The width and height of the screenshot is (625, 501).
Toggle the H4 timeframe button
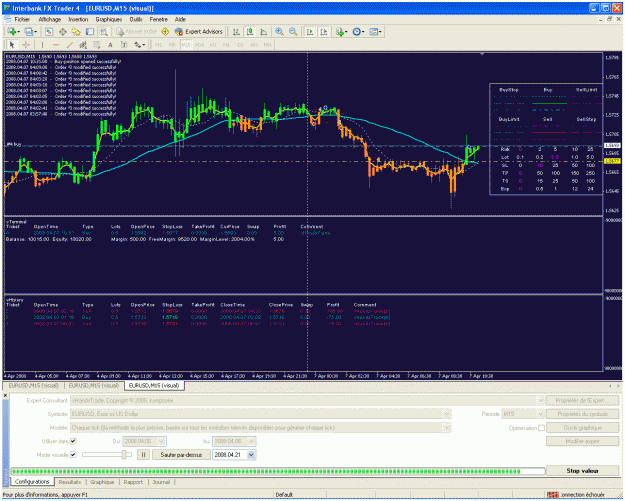(226, 45)
